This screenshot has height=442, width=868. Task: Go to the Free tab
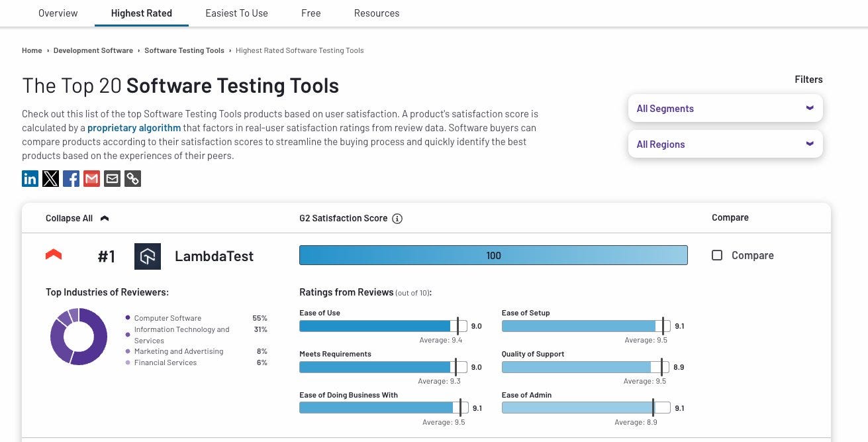(311, 13)
